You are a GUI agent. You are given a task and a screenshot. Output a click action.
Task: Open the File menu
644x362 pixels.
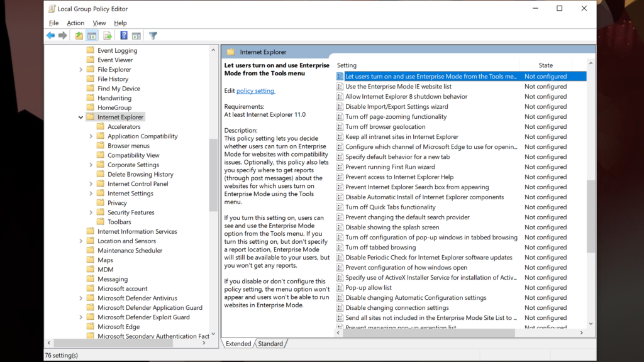coord(54,23)
